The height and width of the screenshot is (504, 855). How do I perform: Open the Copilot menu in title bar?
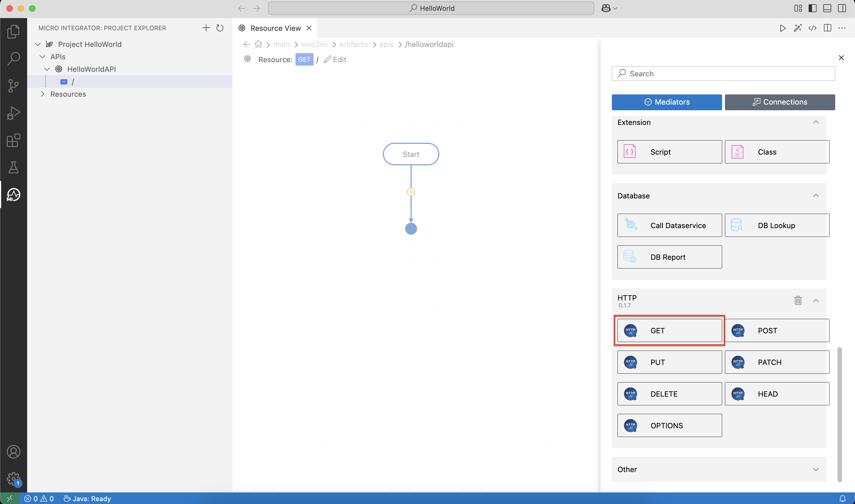(609, 8)
